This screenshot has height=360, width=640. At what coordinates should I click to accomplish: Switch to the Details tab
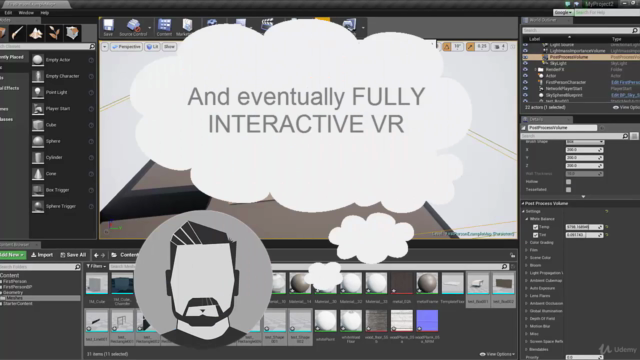pyautogui.click(x=546, y=120)
